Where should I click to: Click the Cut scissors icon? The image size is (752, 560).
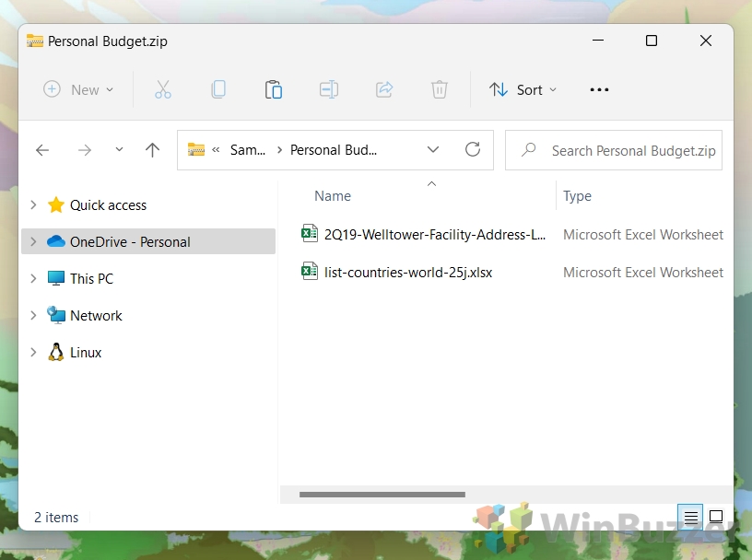tap(162, 89)
